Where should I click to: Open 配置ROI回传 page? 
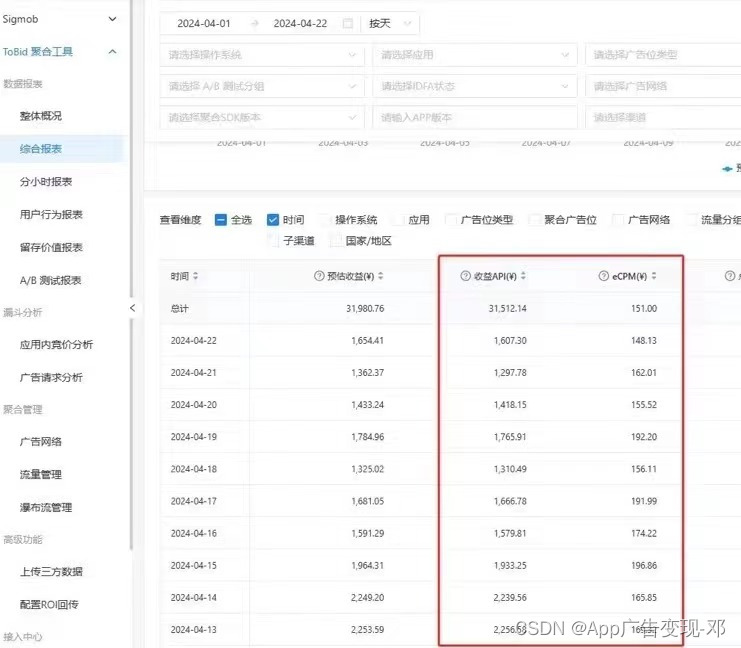(x=49, y=605)
